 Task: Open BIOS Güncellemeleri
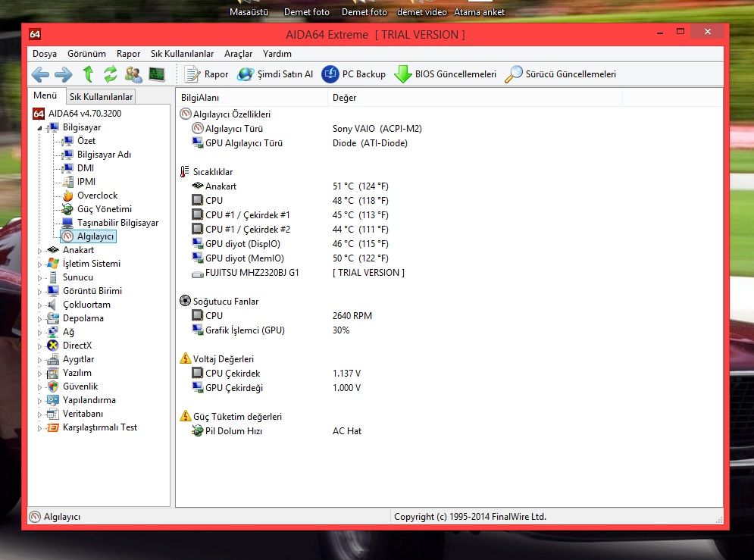click(x=446, y=74)
